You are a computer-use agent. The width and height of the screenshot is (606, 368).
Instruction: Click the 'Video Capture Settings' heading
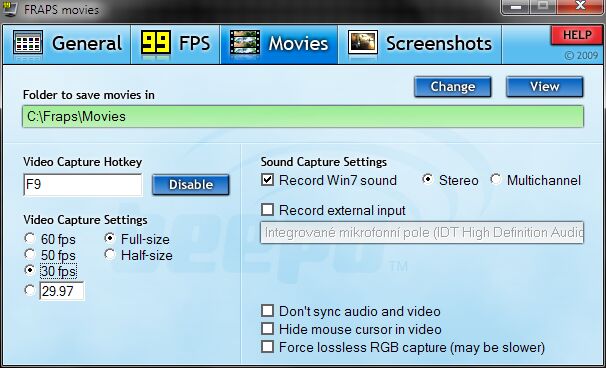(x=85, y=220)
